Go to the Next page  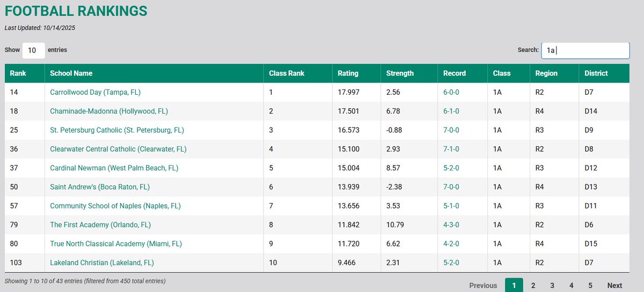(x=614, y=286)
